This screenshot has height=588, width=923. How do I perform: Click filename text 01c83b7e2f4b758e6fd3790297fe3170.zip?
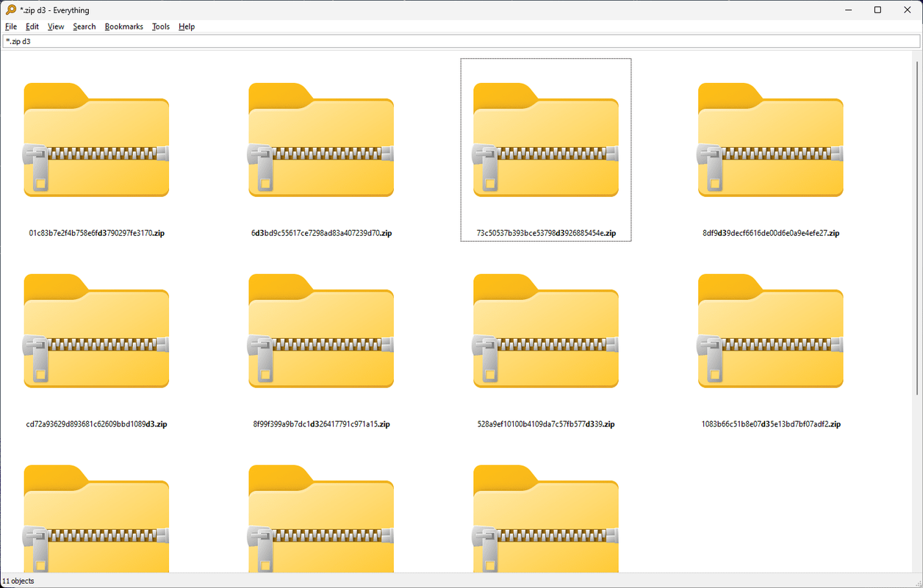tap(96, 233)
